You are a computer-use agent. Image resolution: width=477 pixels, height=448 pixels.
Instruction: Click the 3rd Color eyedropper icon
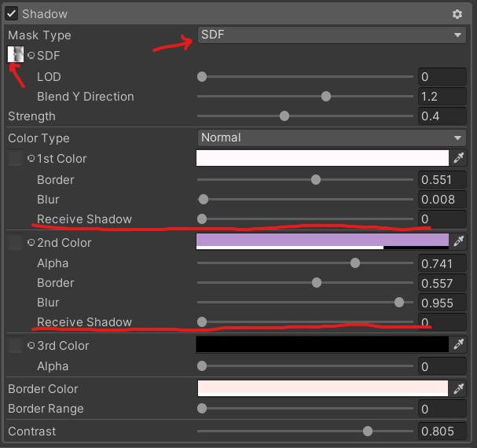[459, 345]
